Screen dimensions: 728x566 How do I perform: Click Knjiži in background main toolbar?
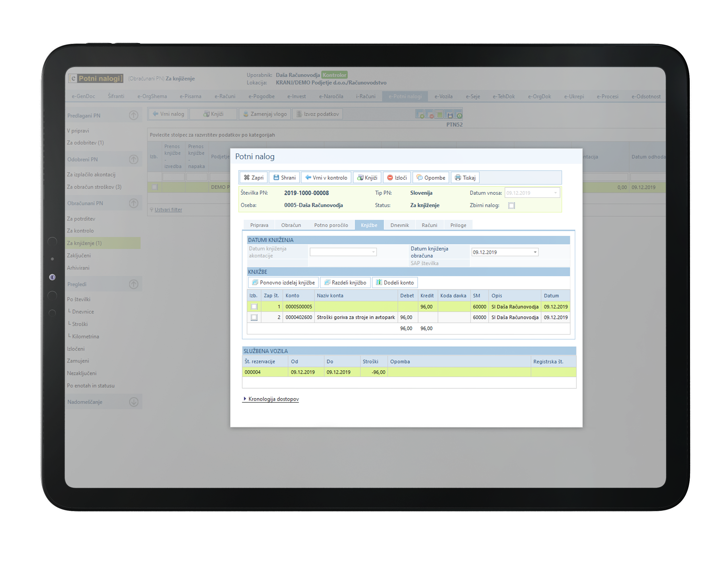213,114
